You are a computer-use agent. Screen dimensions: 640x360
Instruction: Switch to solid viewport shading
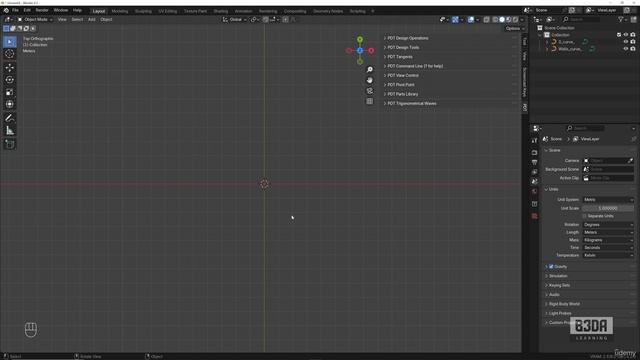click(x=502, y=20)
